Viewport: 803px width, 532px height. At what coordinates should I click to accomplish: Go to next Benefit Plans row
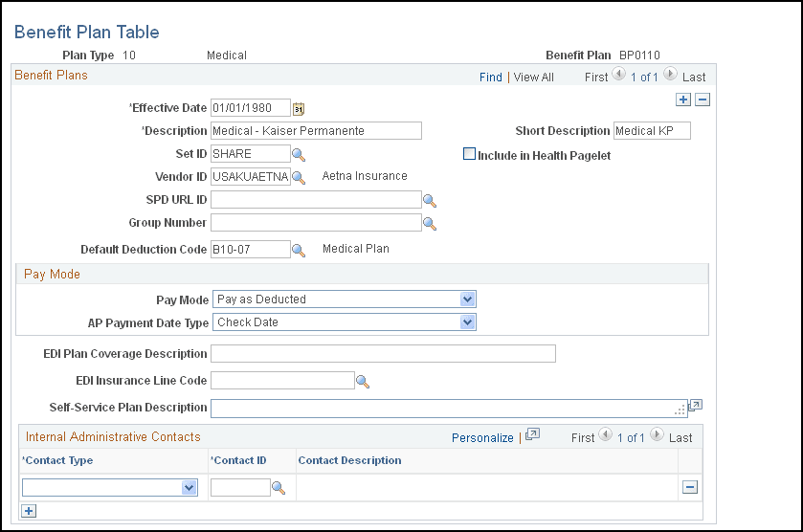tap(670, 74)
